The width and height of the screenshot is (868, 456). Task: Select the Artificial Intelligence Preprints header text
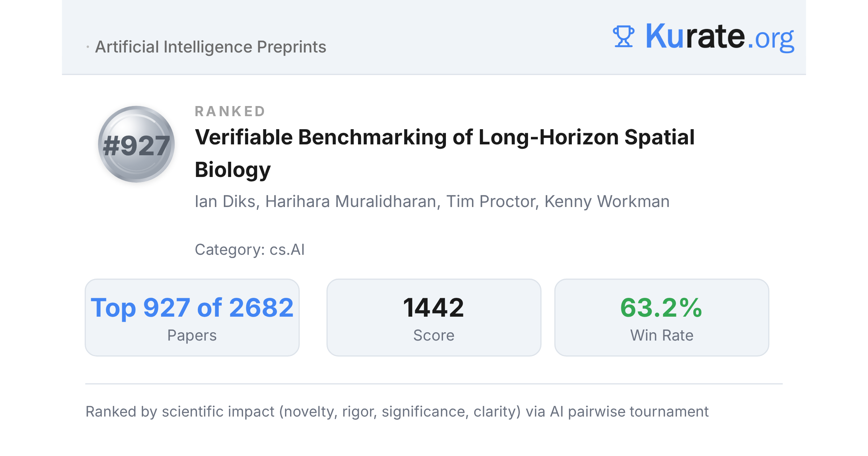(x=210, y=47)
